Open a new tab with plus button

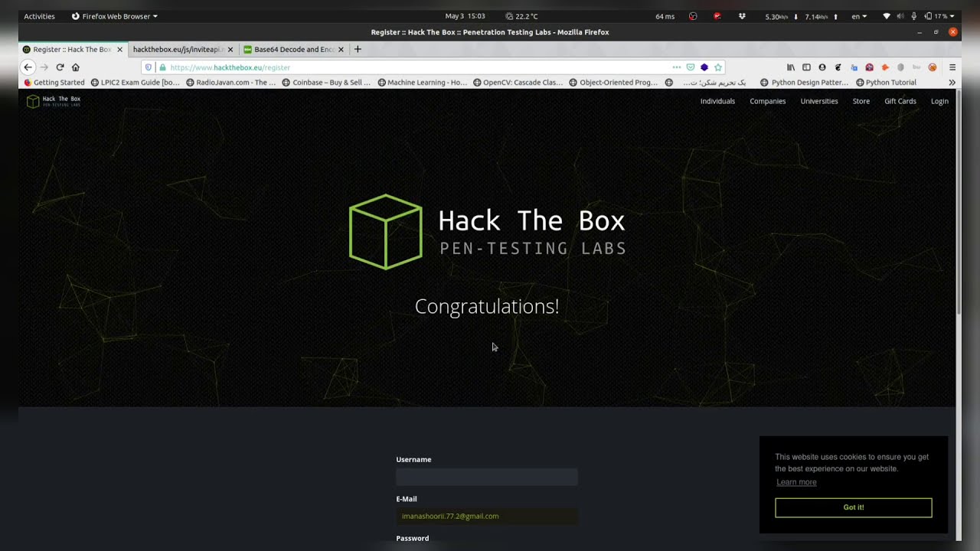[x=358, y=49]
